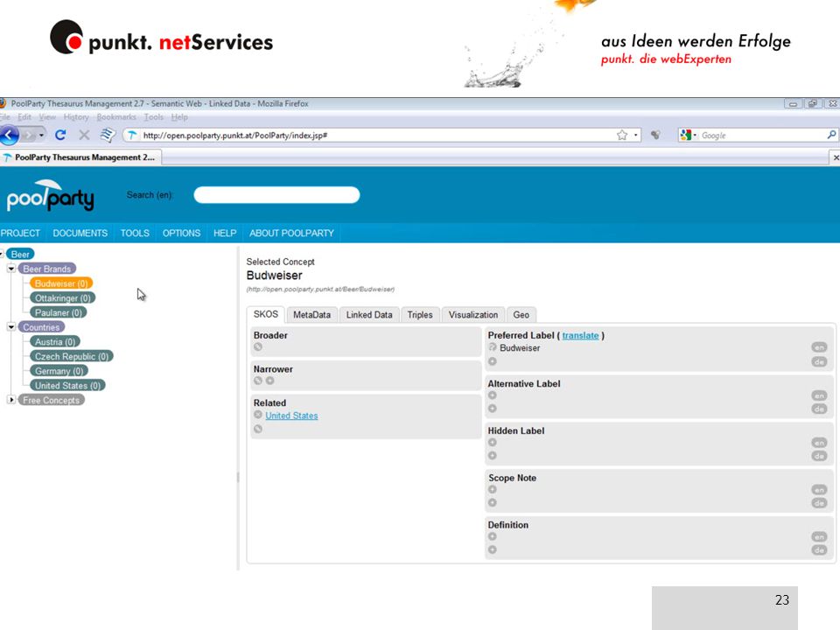The width and height of the screenshot is (840, 630).
Task: Click the site favicon in the URL bar
Action: point(132,136)
